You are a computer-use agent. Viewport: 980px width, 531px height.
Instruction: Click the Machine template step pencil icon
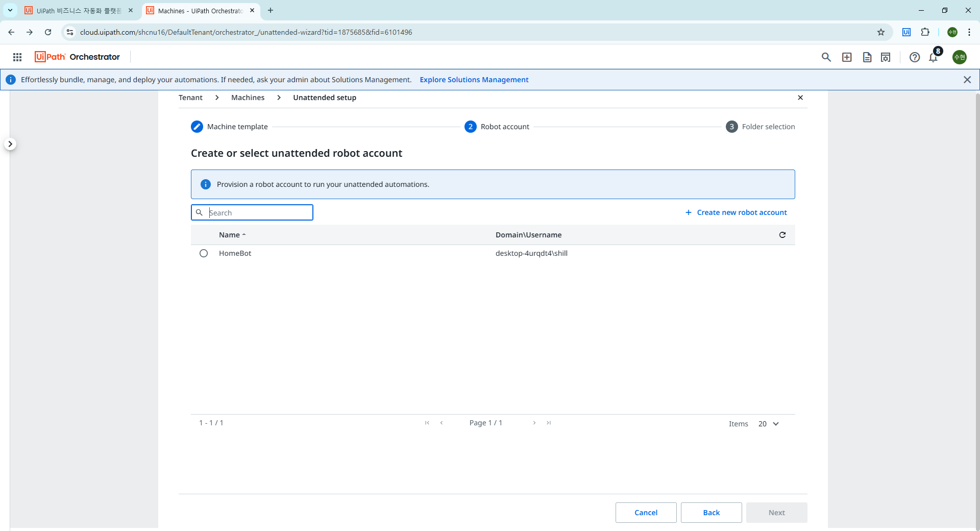(x=197, y=127)
